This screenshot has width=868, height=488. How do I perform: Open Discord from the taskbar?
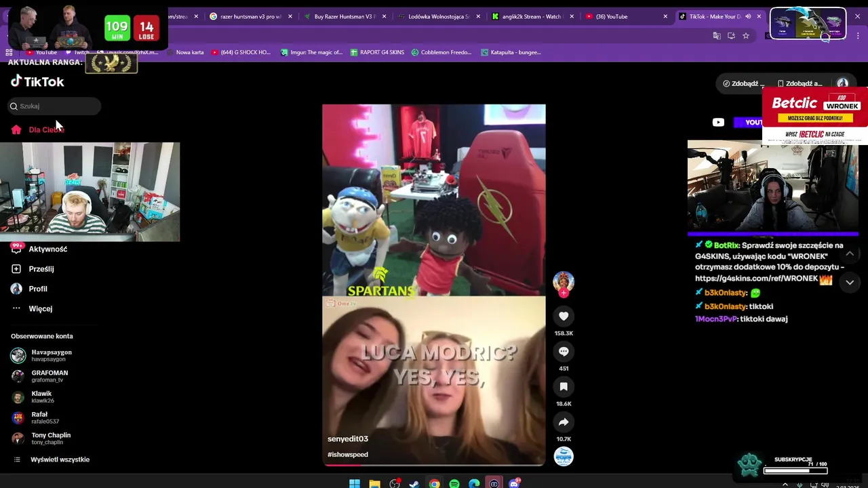(x=514, y=483)
